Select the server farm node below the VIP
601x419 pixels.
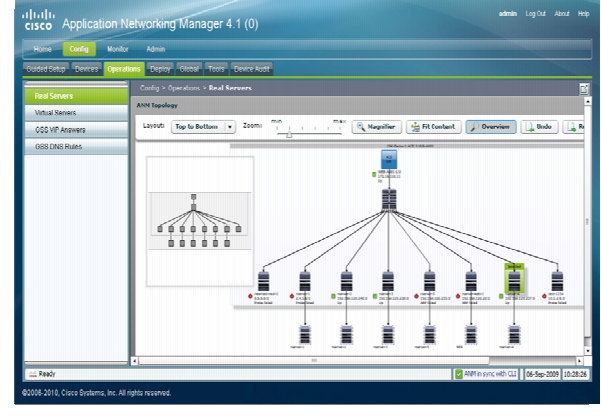389,199
